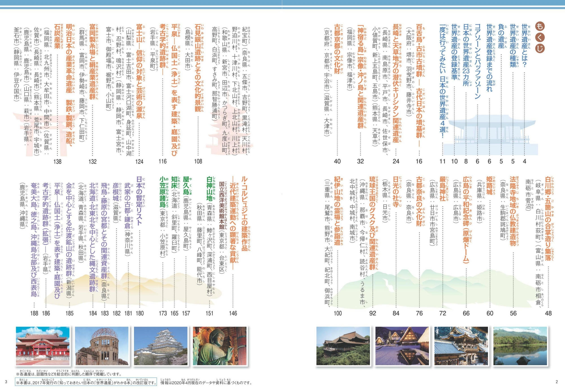The width and height of the screenshot is (565, 392).
Task: Open the Atomic Bomb Dome photo
Action: pos(102,346)
